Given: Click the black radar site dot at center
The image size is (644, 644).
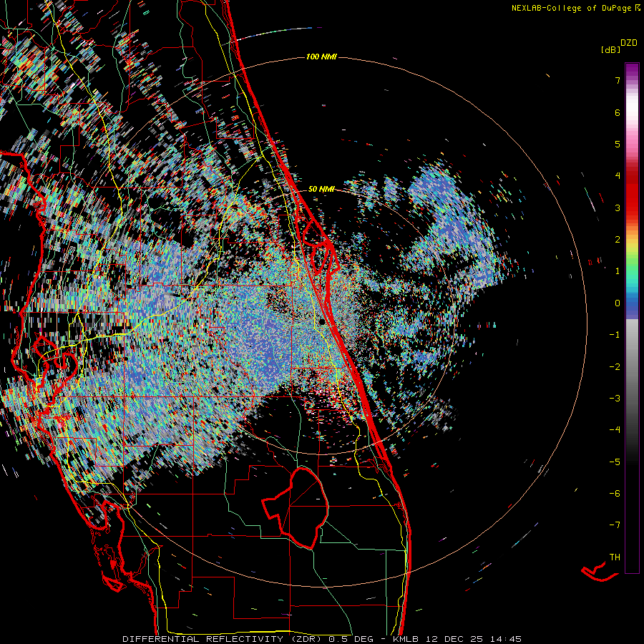Looking at the screenshot, I should [322, 321].
